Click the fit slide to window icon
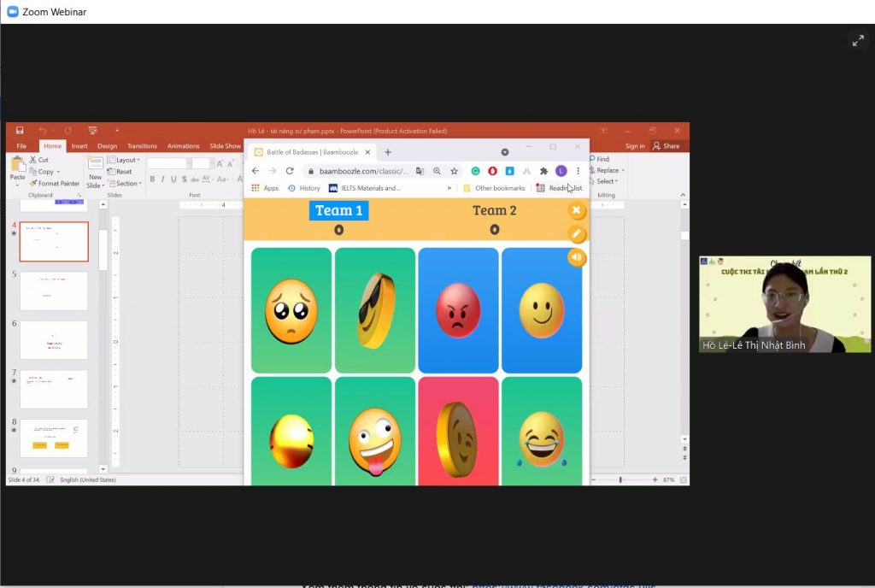Screen dimensions: 875x588 point(684,479)
